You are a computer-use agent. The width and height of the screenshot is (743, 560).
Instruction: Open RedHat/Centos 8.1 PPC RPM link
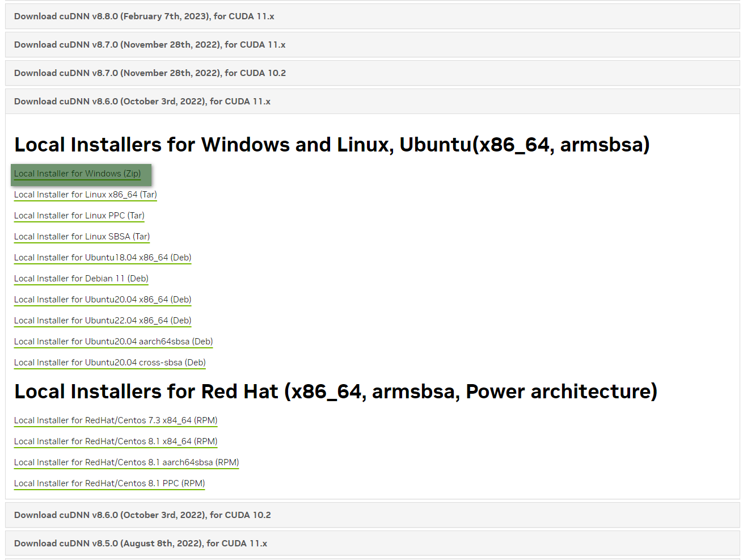point(109,483)
